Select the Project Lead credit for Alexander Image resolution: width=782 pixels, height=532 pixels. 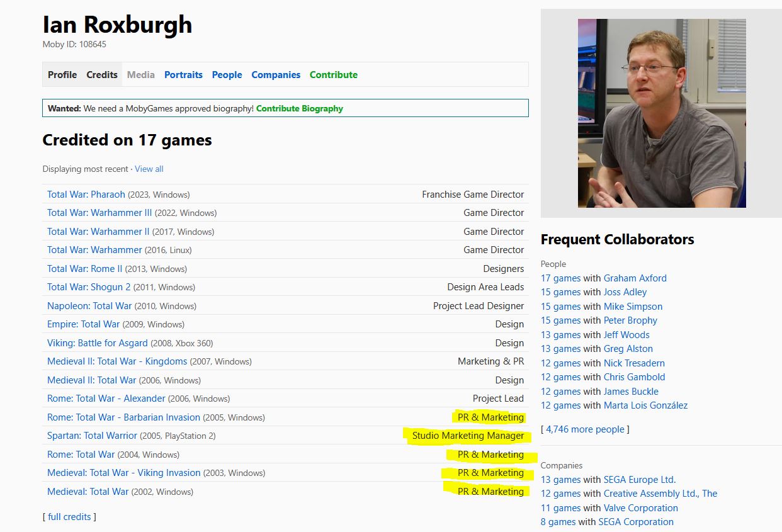pos(498,399)
